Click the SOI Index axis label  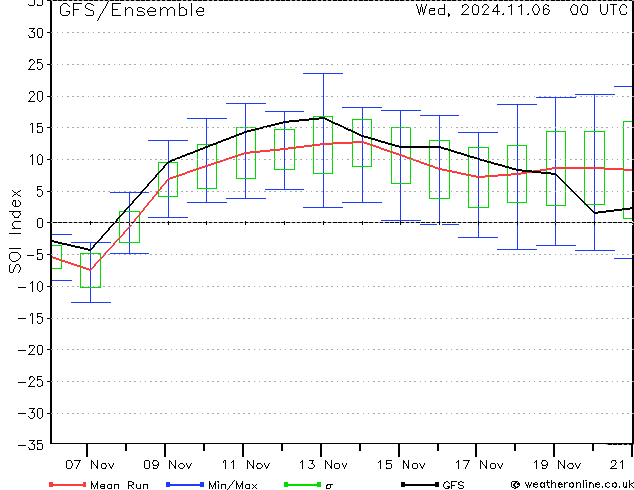coord(15,231)
